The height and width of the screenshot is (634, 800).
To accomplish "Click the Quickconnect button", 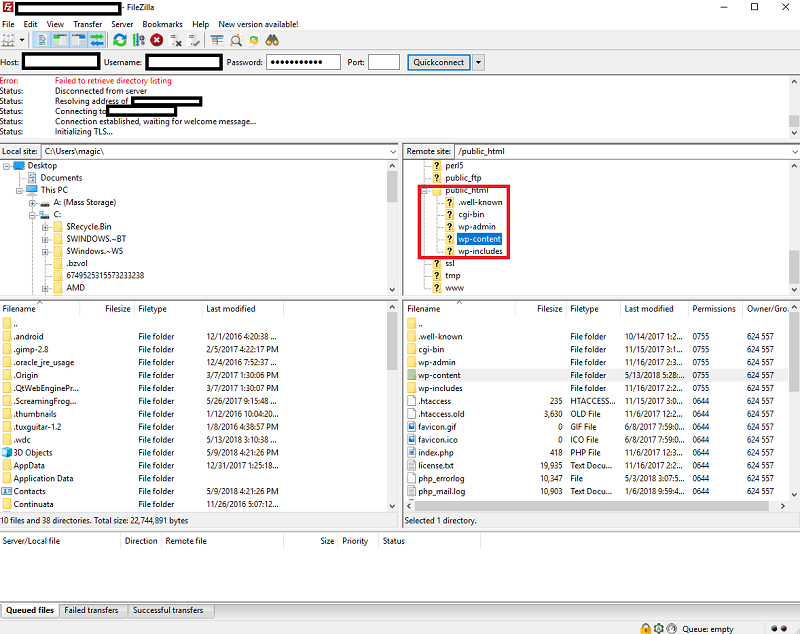I will tap(438, 62).
